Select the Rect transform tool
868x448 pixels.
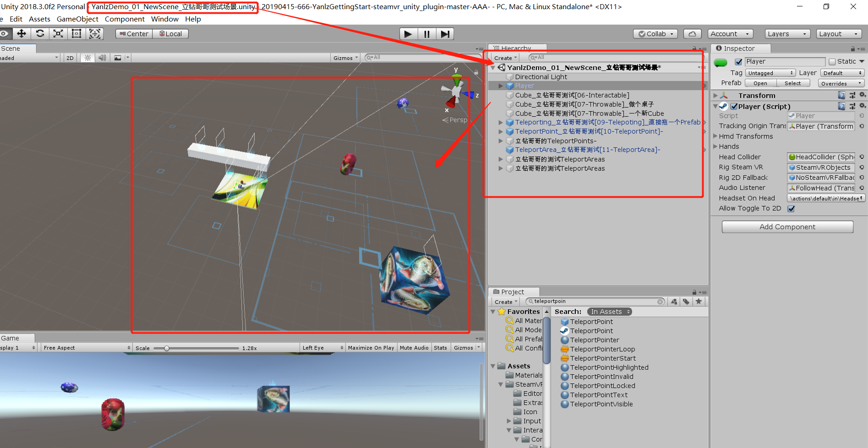tap(76, 33)
